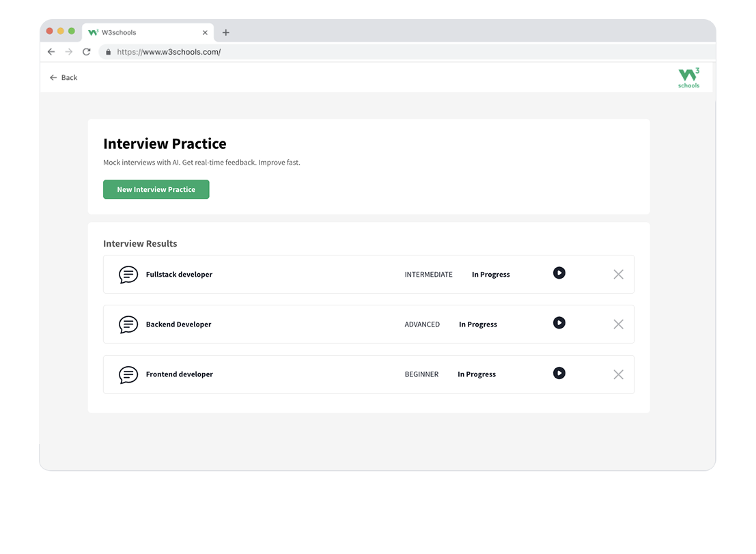Click the Frontend developer chat bubble icon
Screen dimensions: 756x554
pos(128,374)
